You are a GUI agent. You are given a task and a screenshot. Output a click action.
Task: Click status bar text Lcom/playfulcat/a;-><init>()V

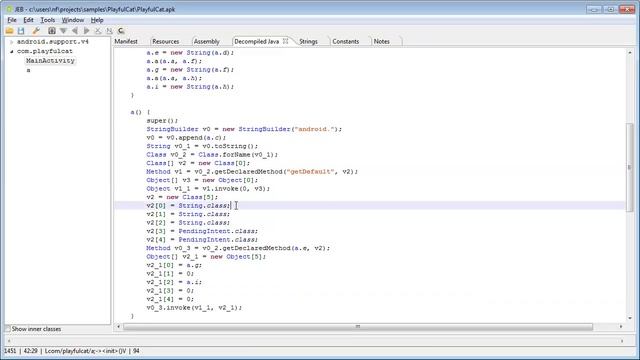coord(85,351)
